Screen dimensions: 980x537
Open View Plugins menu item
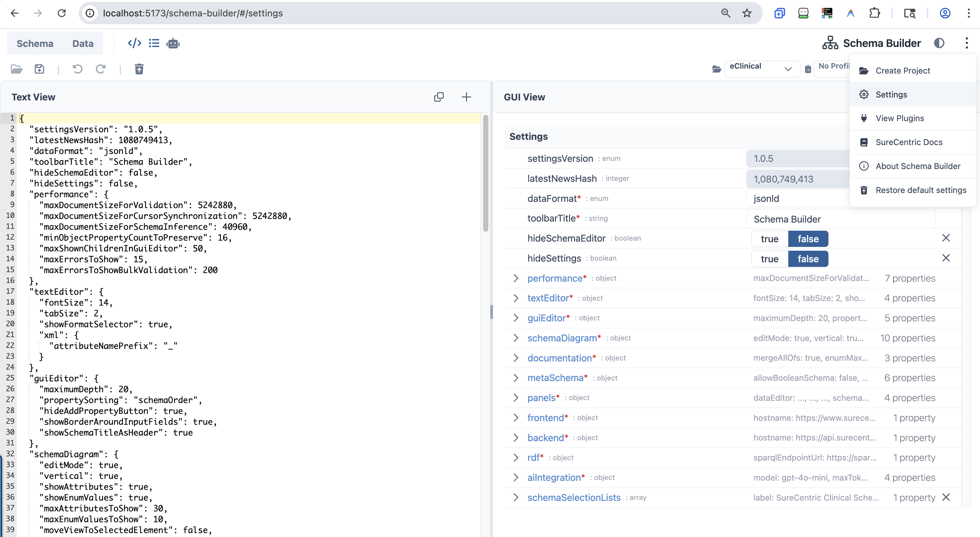(x=912, y=118)
